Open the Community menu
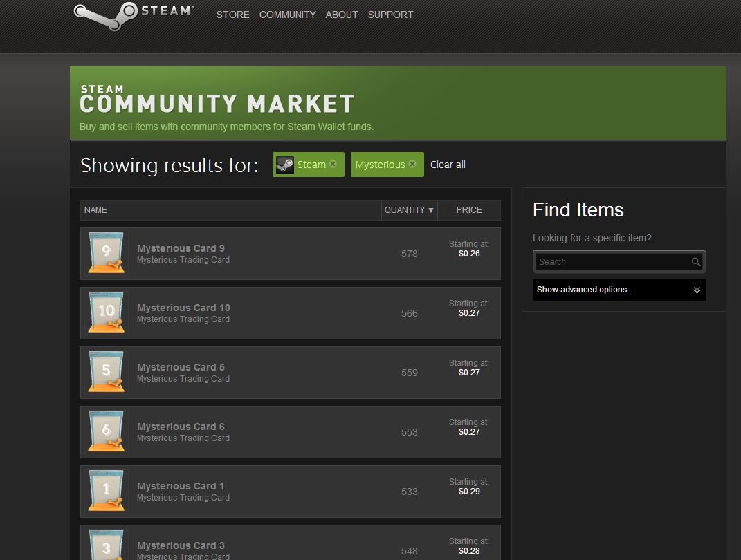 coord(287,15)
